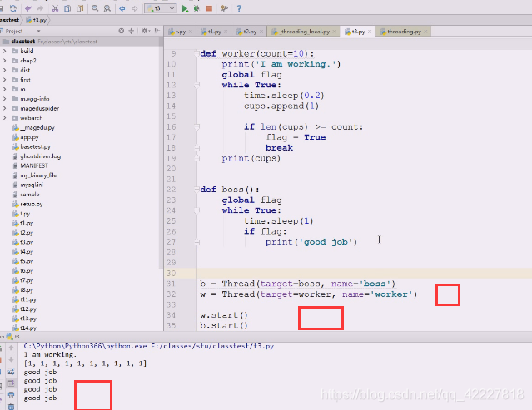Select MANIFEST in project tree
This screenshot has height=410, width=532.
[34, 165]
